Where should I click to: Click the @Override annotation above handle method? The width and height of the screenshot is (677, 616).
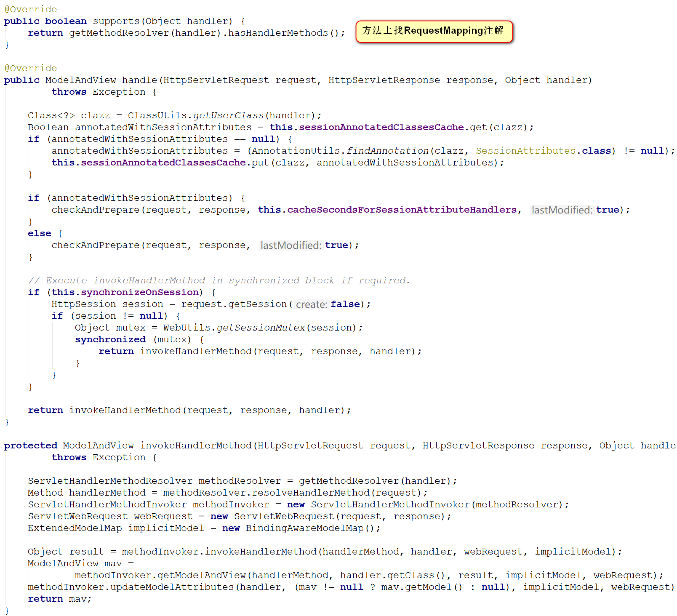click(31, 68)
